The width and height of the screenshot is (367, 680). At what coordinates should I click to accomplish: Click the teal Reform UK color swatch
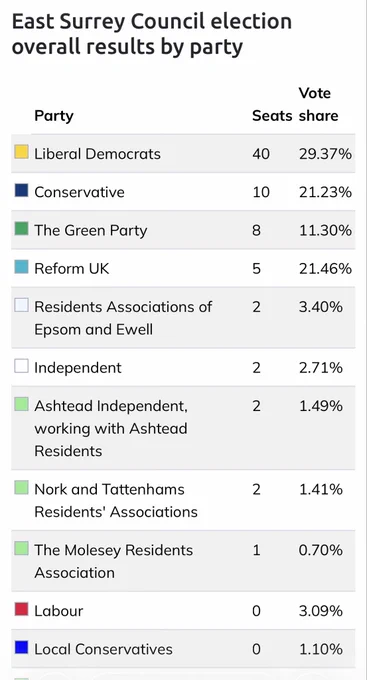pyautogui.click(x=21, y=267)
